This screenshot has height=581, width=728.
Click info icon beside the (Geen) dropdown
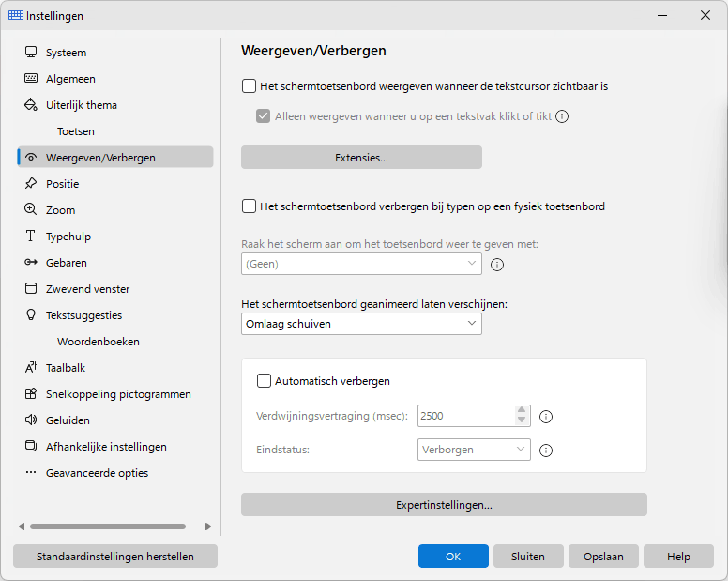pos(497,265)
